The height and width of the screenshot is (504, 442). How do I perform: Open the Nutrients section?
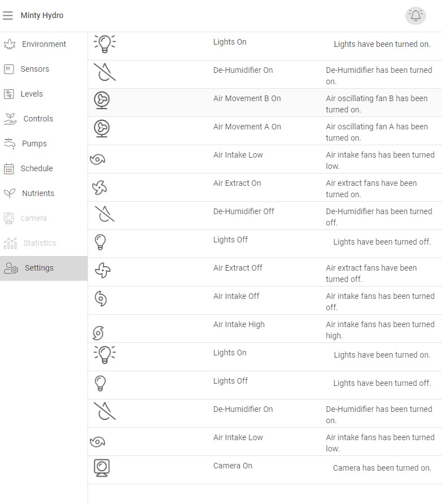pyautogui.click(x=38, y=193)
